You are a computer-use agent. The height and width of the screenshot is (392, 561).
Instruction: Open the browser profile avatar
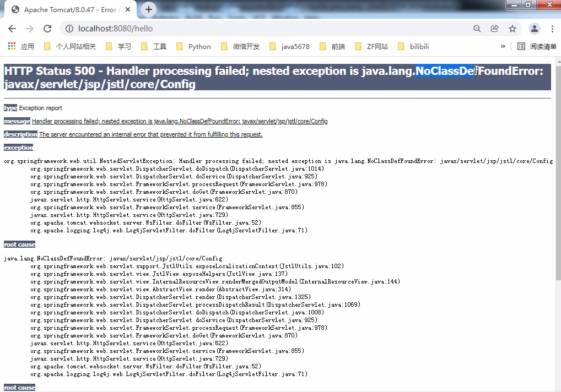pos(534,28)
